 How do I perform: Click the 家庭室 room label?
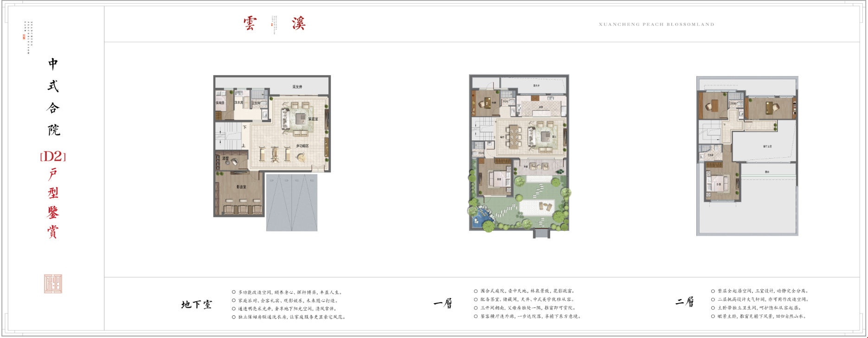(314, 119)
